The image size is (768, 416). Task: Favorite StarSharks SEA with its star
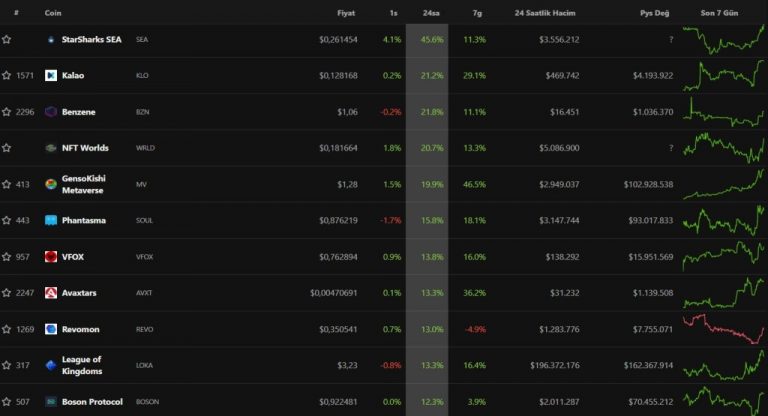(6, 40)
